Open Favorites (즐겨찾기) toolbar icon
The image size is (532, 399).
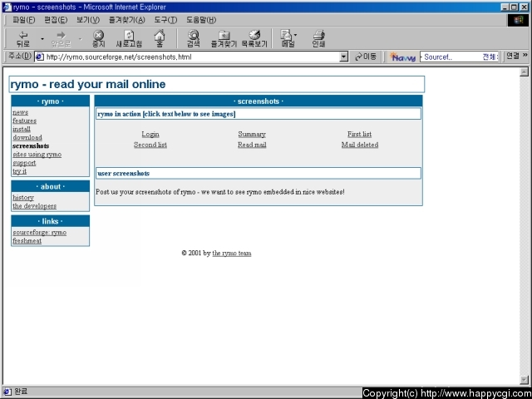pos(224,39)
